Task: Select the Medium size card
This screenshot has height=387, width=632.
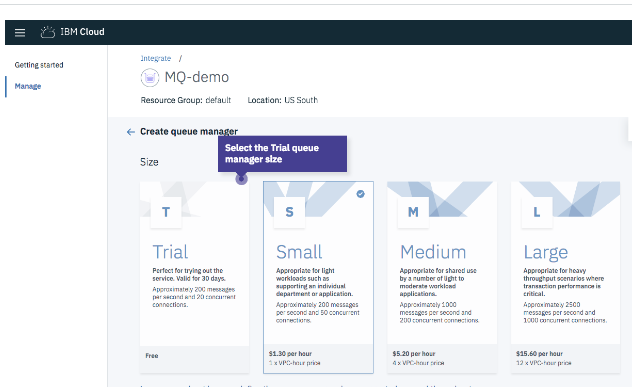Action: coord(442,277)
